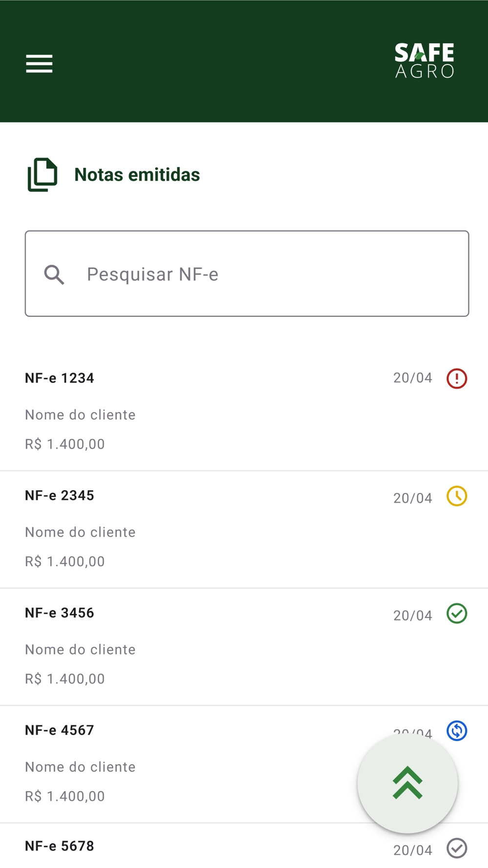
Task: Focus the Pesquisar NF-e search field
Action: tap(247, 273)
